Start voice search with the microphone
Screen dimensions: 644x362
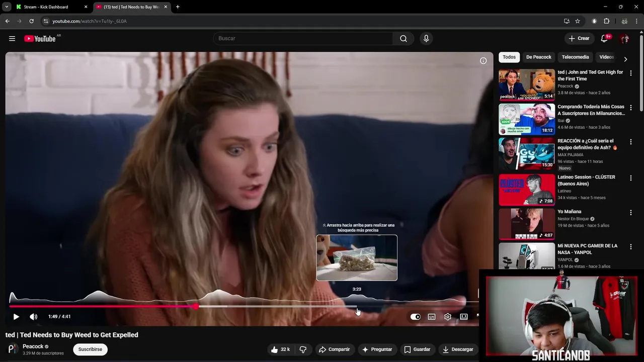tap(426, 39)
